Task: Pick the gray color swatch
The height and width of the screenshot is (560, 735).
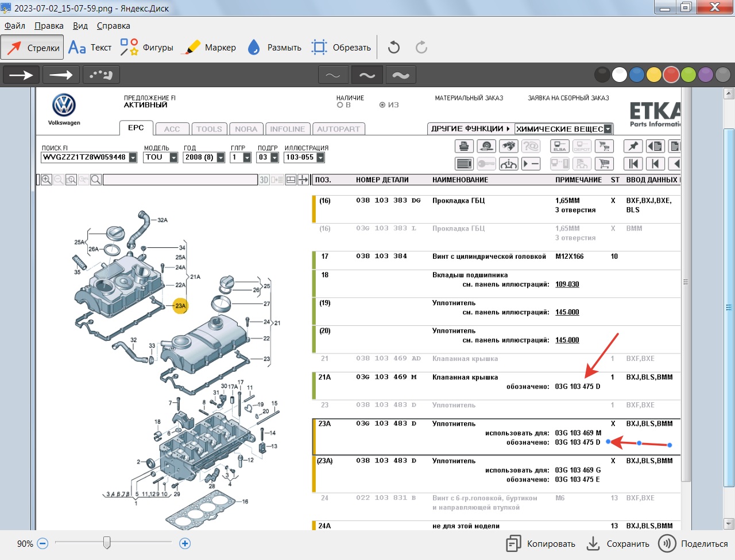Action: 723,75
